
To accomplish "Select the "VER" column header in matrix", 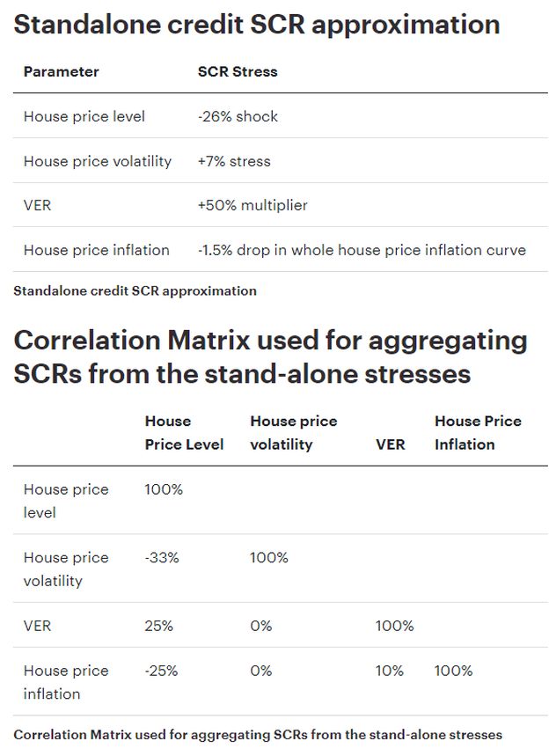I will point(390,444).
